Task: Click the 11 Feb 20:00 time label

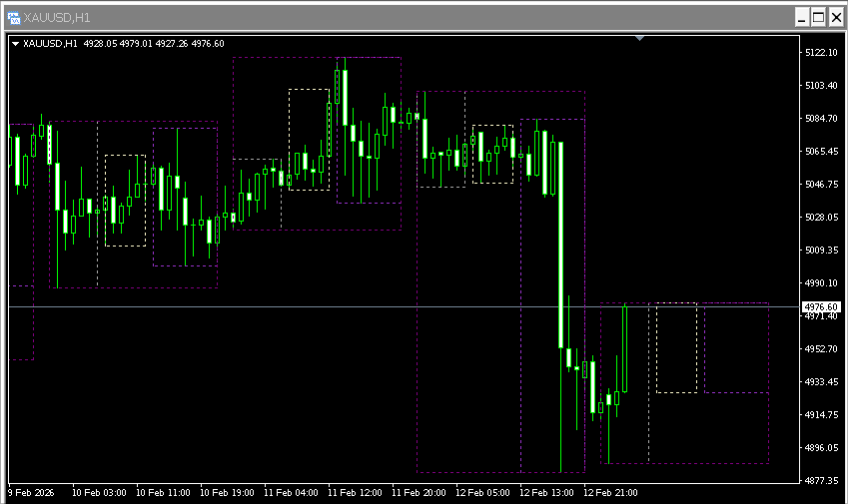Action: tap(419, 493)
